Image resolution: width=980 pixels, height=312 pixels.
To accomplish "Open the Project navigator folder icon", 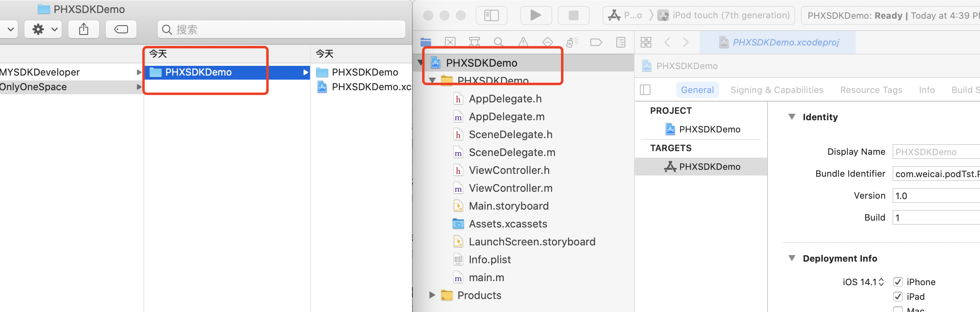I will point(426,42).
